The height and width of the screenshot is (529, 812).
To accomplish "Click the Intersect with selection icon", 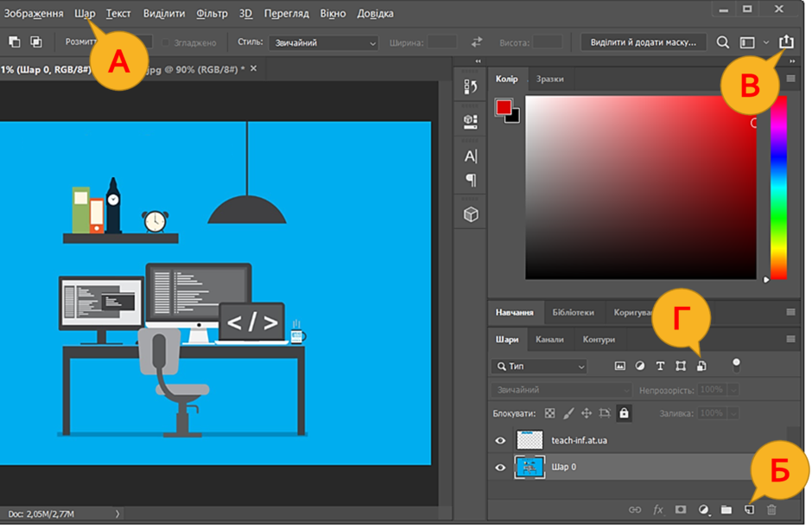I will 35,42.
